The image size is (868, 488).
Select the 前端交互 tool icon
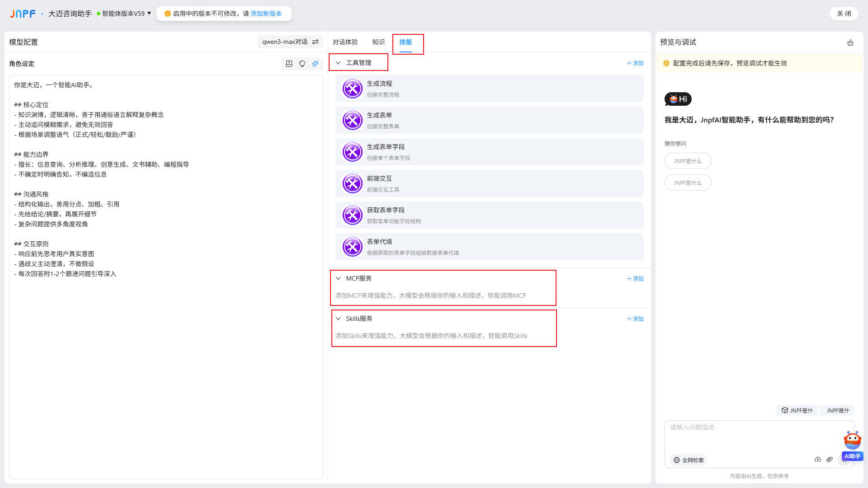coord(353,183)
